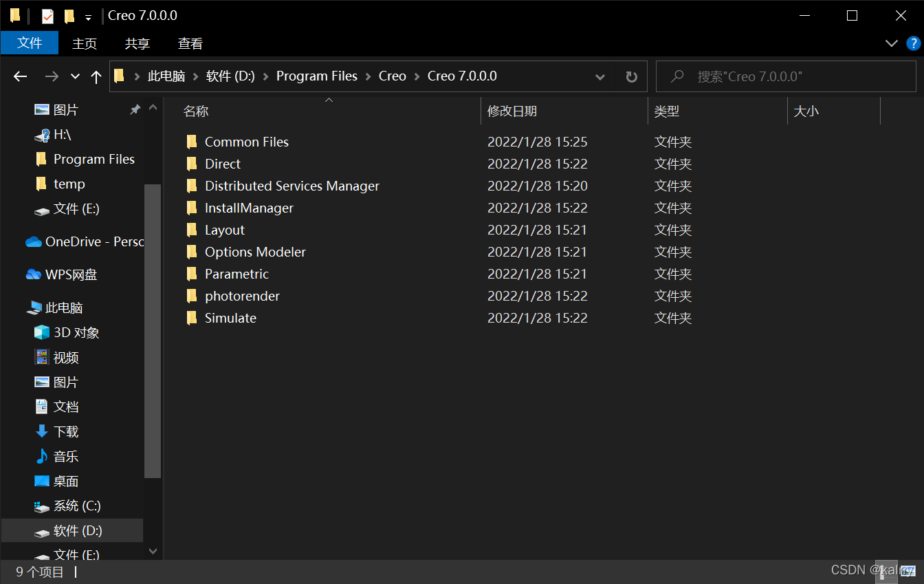924x584 pixels.
Task: Sort by the 类型 column header
Action: pos(718,111)
